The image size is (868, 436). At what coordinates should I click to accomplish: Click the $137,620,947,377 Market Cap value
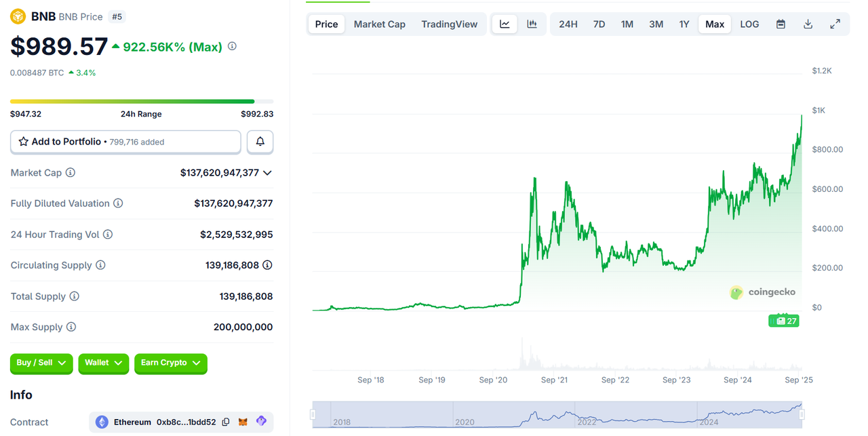(x=220, y=173)
